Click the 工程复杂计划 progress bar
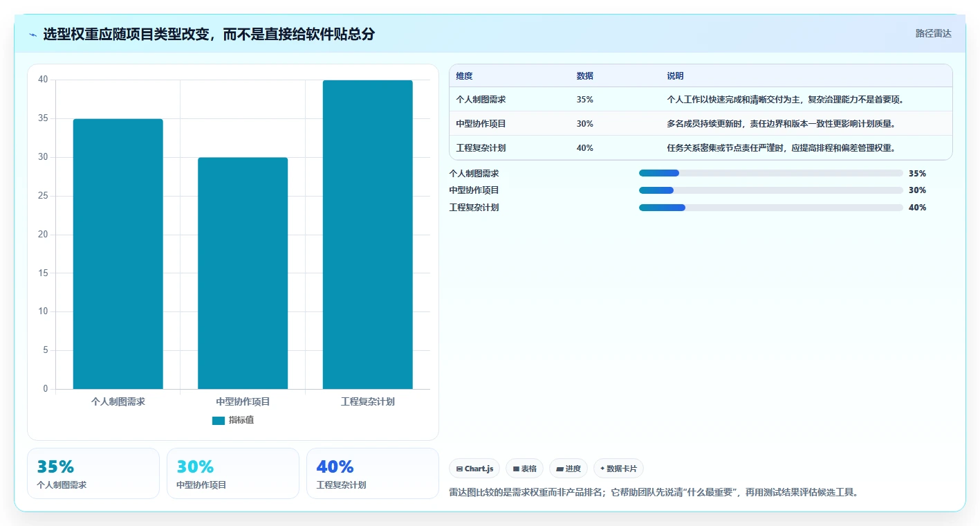This screenshot has height=526, width=980. (771, 208)
